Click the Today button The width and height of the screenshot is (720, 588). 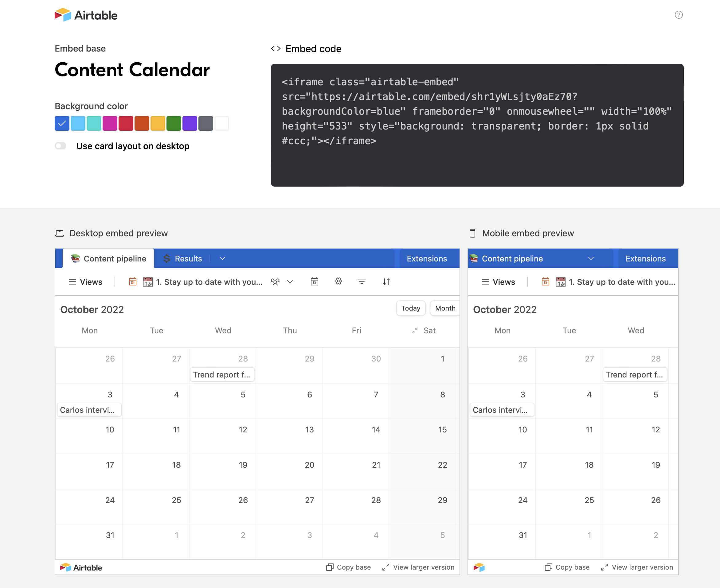point(410,308)
